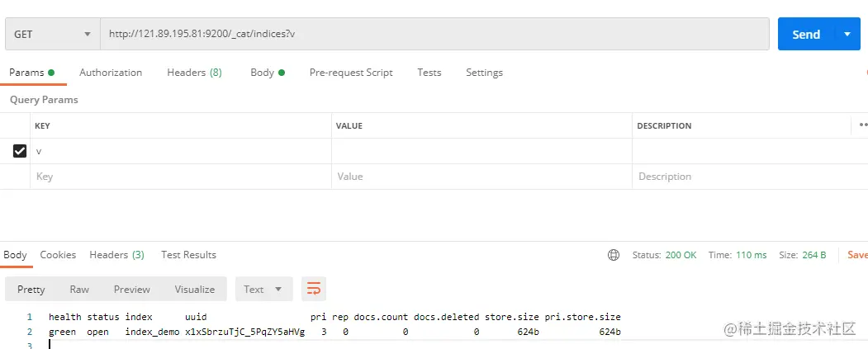Select the Raw view
The image size is (868, 349).
pyautogui.click(x=79, y=290)
